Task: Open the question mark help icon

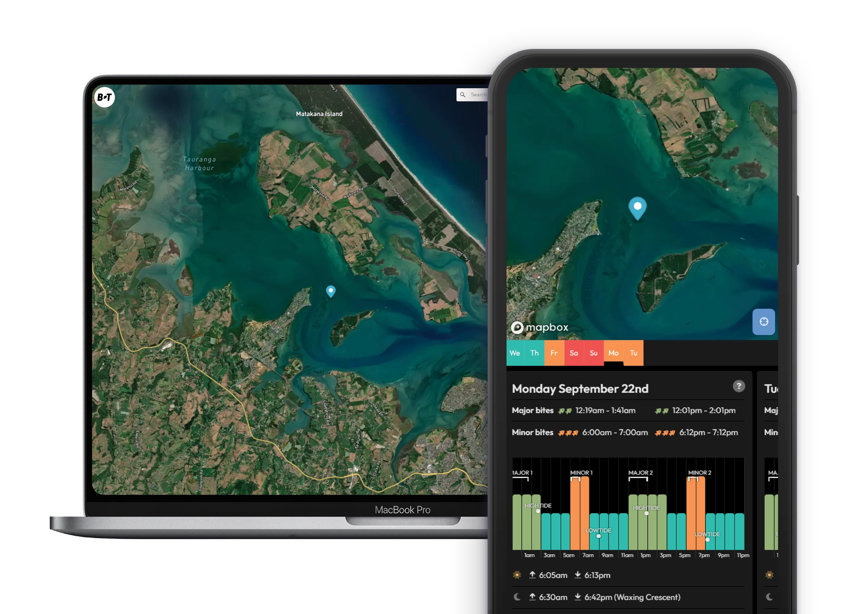Action: pos(739,386)
